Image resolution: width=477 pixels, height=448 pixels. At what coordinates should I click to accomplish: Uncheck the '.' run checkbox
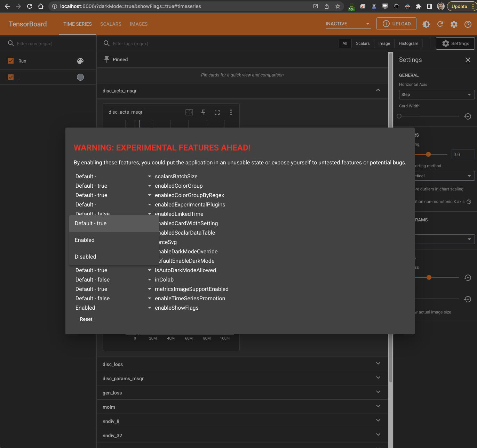coord(11,77)
